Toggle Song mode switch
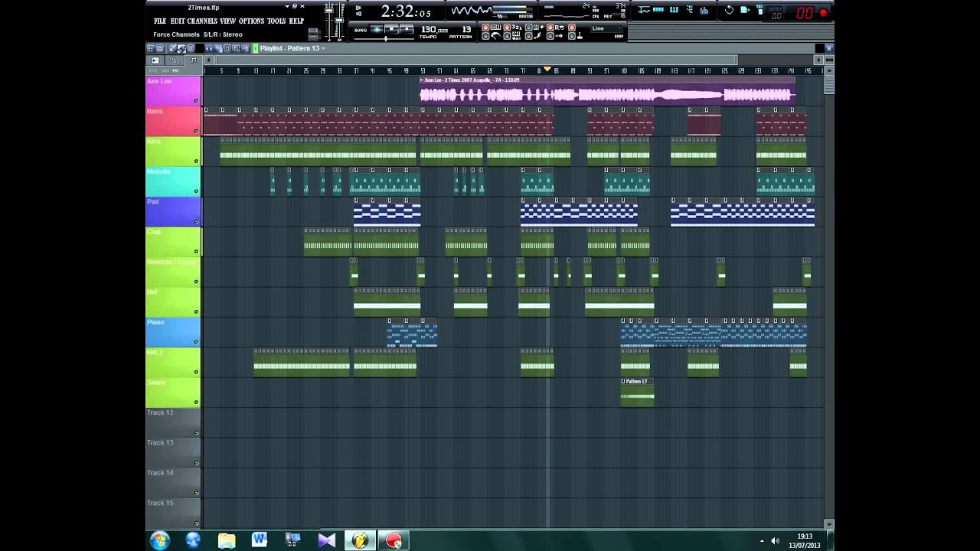 361,30
